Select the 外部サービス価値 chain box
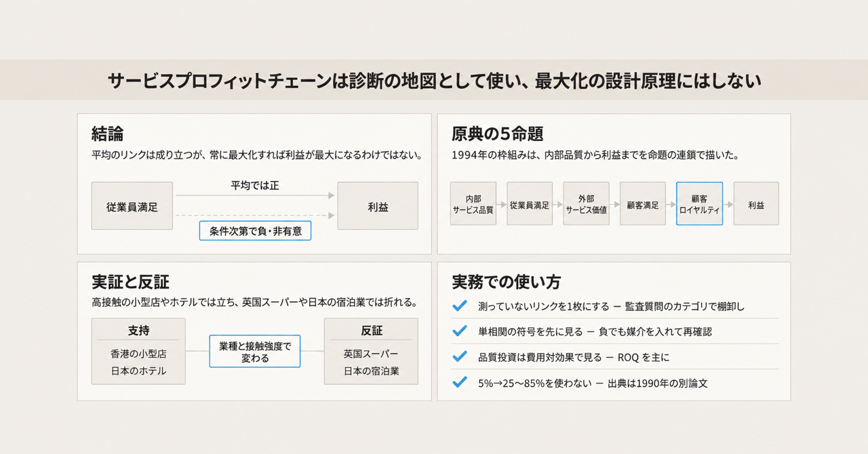This screenshot has width=868, height=454. click(586, 203)
